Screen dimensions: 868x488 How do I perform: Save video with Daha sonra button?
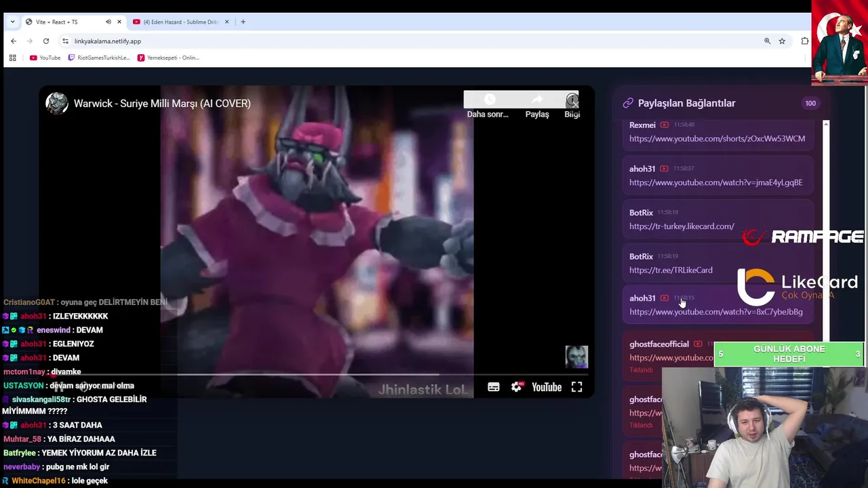(x=488, y=106)
